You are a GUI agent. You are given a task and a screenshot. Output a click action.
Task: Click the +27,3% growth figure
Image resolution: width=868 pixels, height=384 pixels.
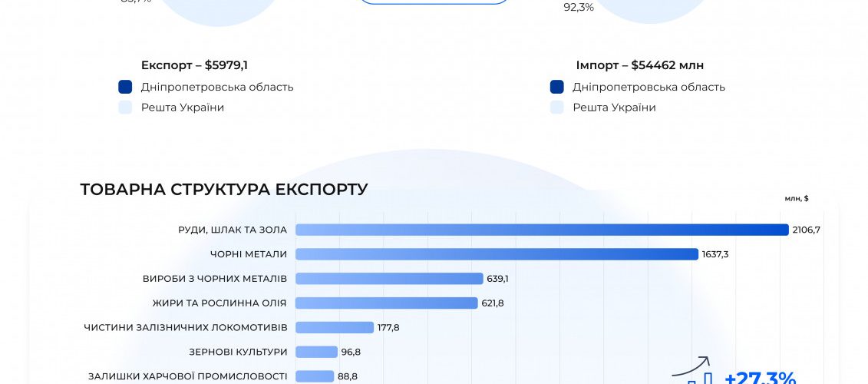(x=760, y=378)
